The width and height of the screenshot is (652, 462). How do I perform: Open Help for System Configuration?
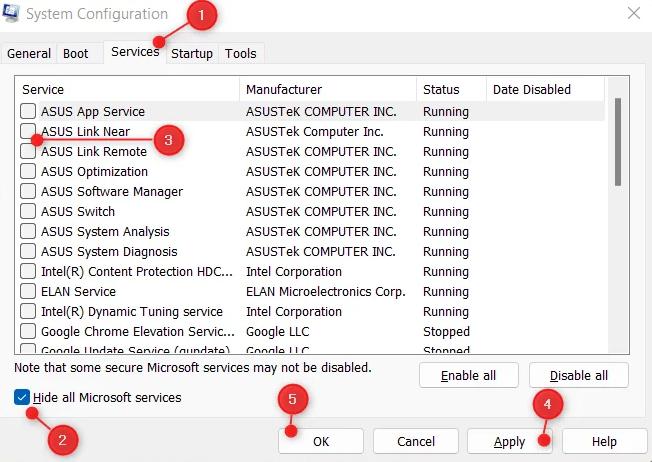[604, 441]
